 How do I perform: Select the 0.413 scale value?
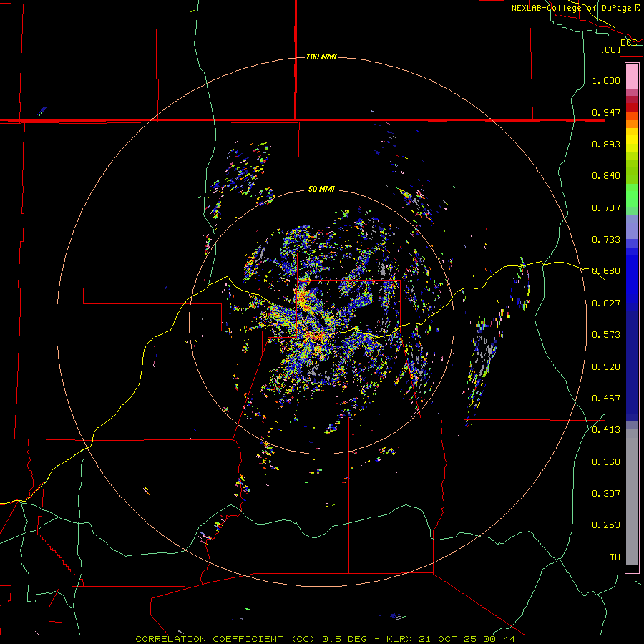pos(606,430)
